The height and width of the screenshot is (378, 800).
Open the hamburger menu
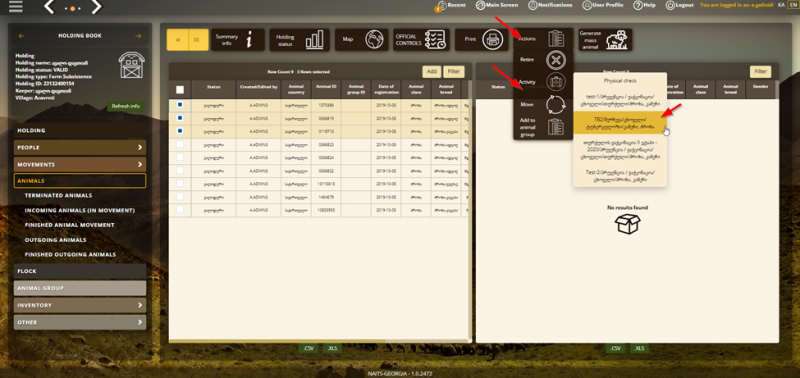click(x=16, y=7)
